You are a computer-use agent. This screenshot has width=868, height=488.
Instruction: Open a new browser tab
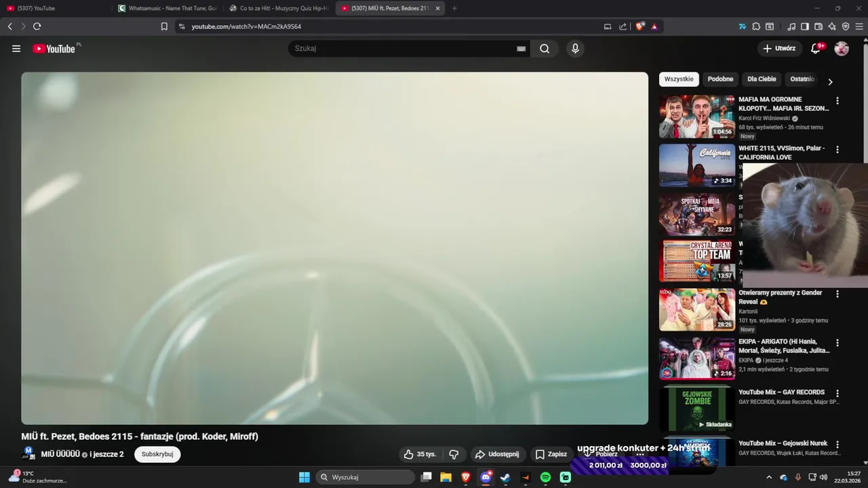454,8
